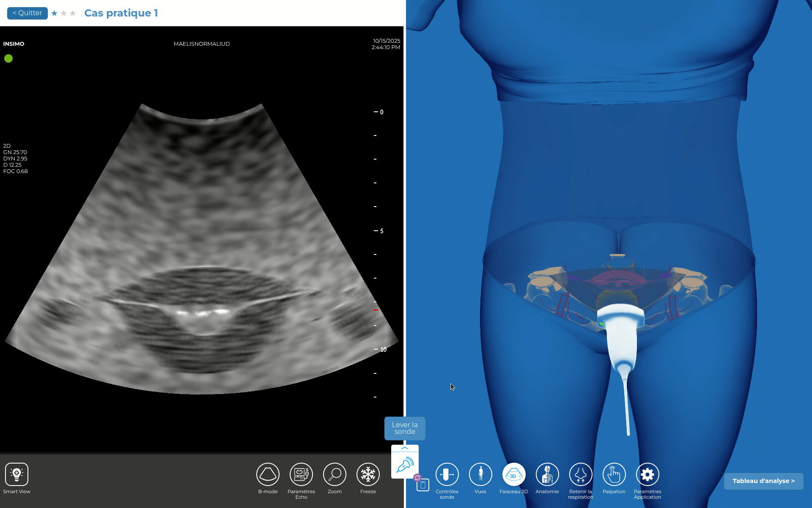Click the red focus marker on depth scale
The image size is (812, 508).
click(376, 310)
